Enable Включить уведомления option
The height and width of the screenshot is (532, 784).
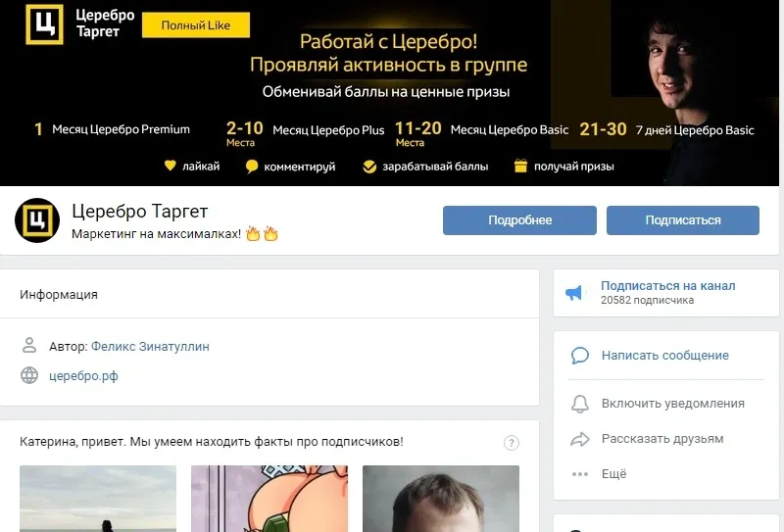pos(673,404)
